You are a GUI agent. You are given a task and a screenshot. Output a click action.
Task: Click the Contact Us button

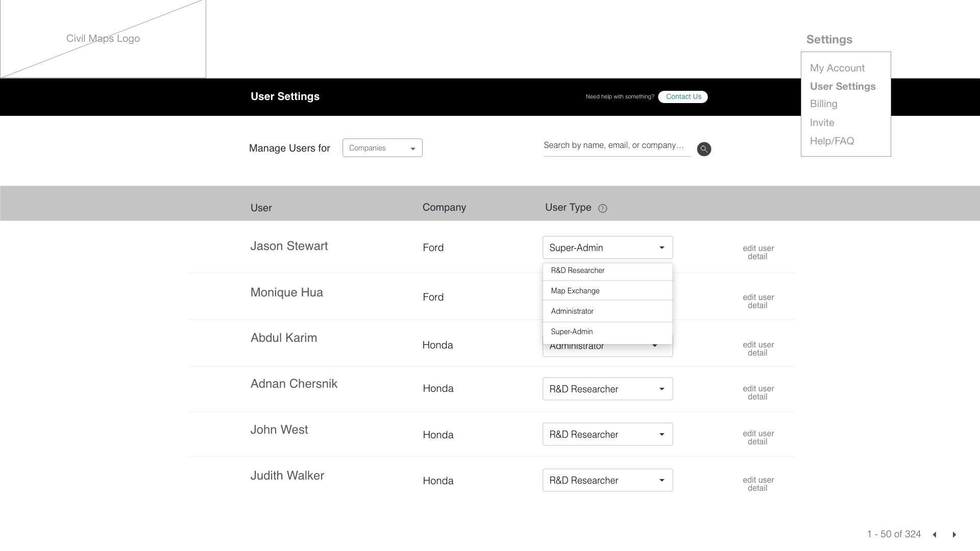[683, 96]
